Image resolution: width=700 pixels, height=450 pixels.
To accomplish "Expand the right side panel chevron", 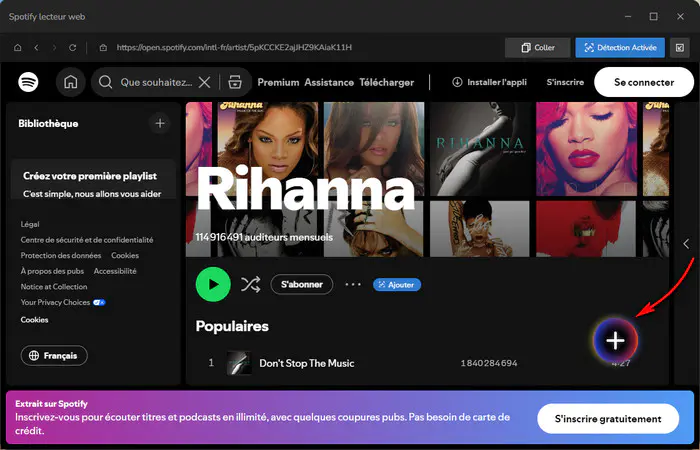I will point(686,244).
